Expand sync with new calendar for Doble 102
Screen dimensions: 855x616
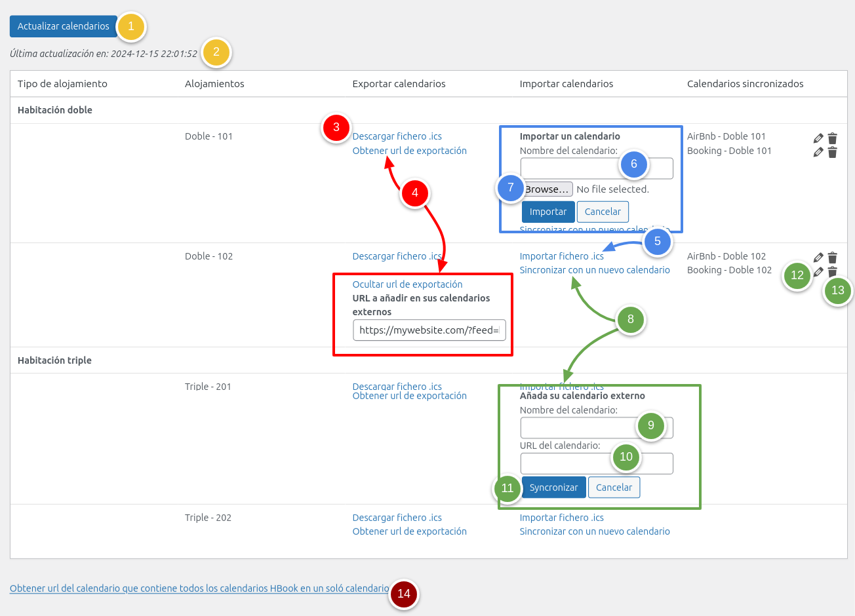coord(594,270)
